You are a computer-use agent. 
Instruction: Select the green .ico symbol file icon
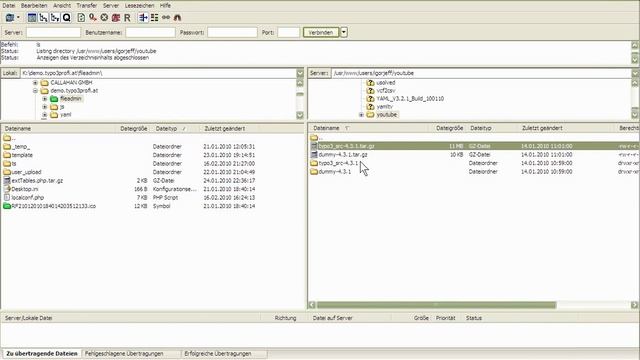click(7, 206)
